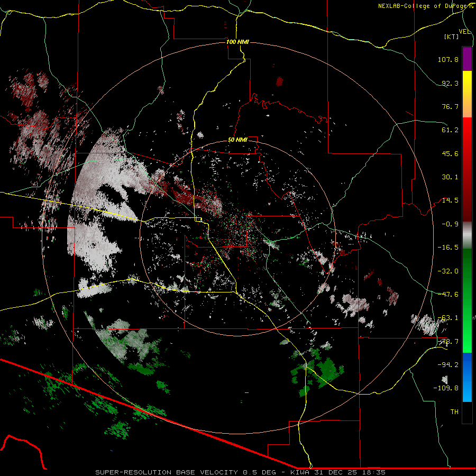Screen dimensions: 476x476
Task: Select the 14.5 velocity scale value
Action: tap(450, 200)
